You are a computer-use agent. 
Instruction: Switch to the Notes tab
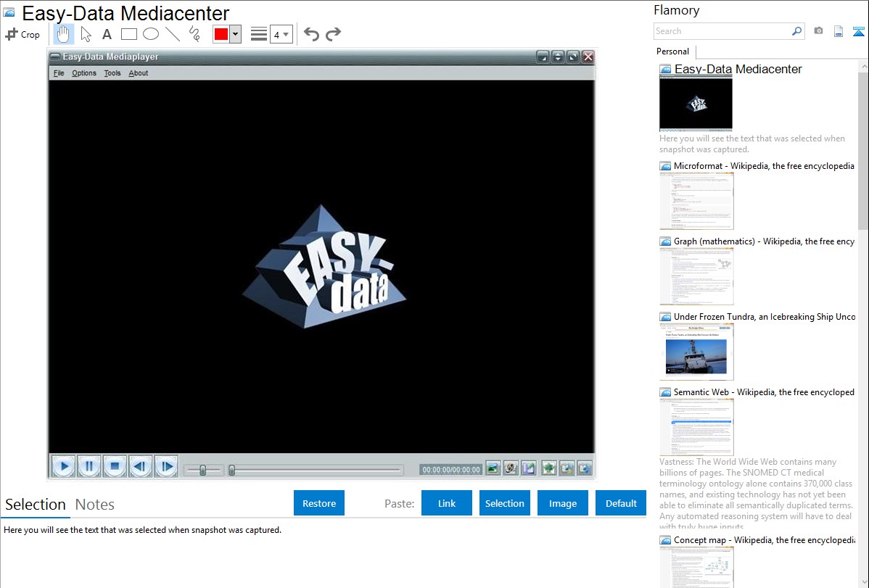[x=94, y=505]
